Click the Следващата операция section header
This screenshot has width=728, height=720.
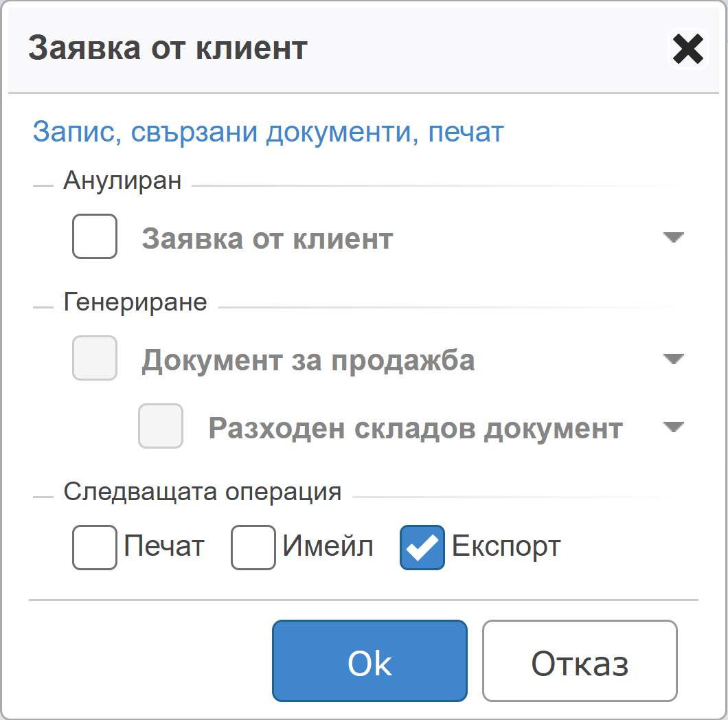coord(203,492)
